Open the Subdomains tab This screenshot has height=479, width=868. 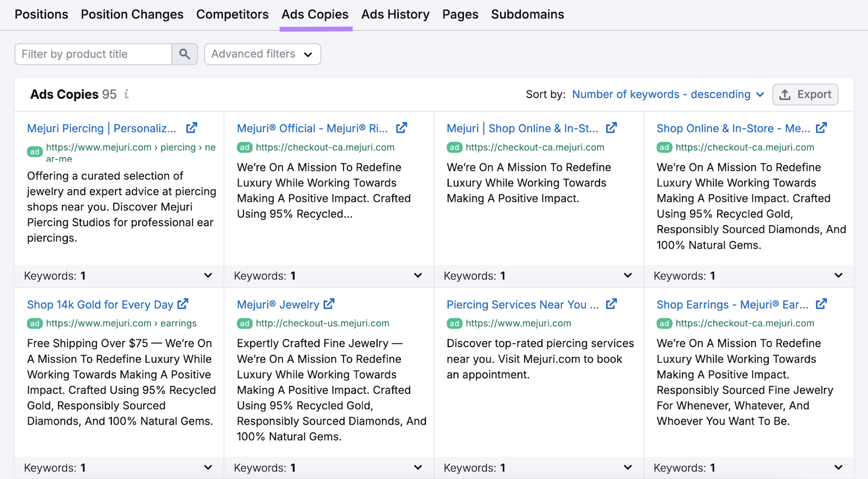tap(527, 15)
